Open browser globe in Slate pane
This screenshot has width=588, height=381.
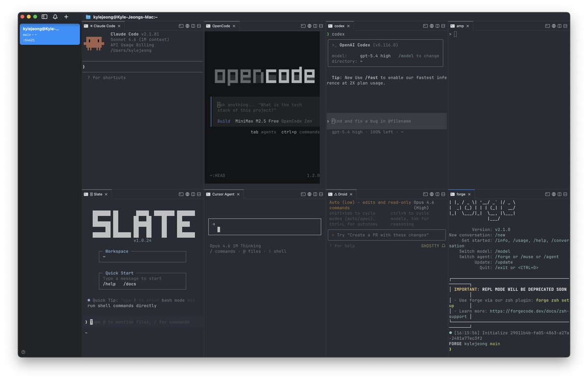(187, 194)
